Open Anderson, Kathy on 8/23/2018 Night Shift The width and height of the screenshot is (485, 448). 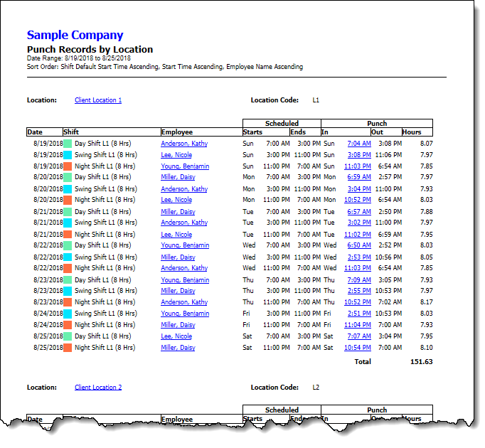pos(184,302)
